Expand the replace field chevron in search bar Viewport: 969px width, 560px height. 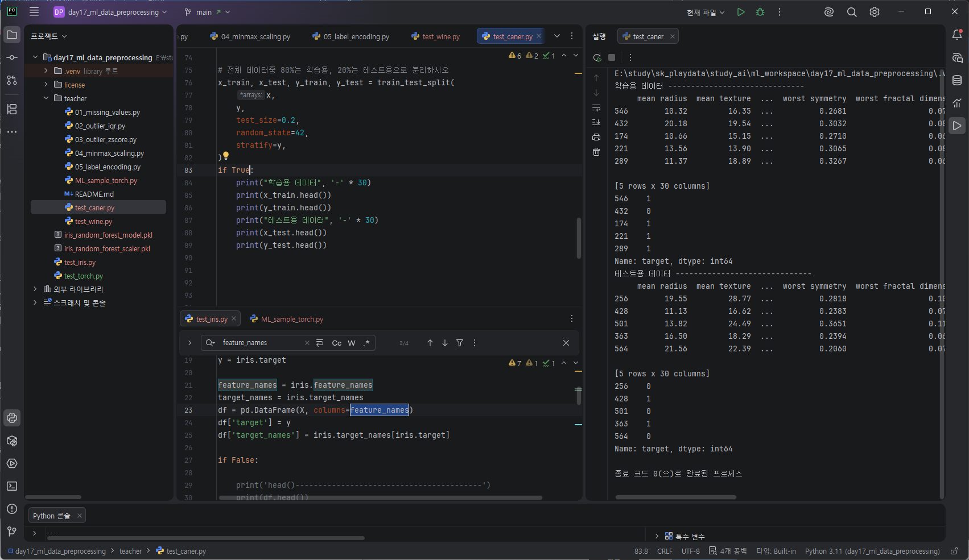189,343
